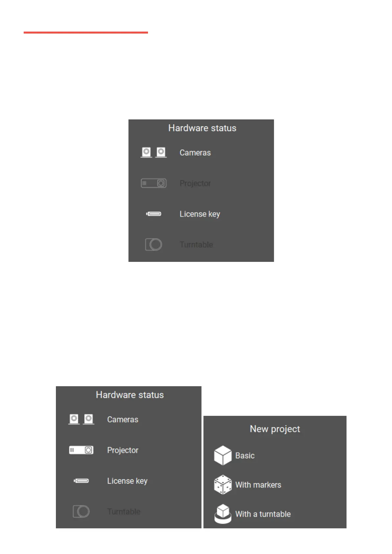This screenshot has width=392, height=554.
Task: Click the red horizontal line at page top
Action: click(x=86, y=33)
